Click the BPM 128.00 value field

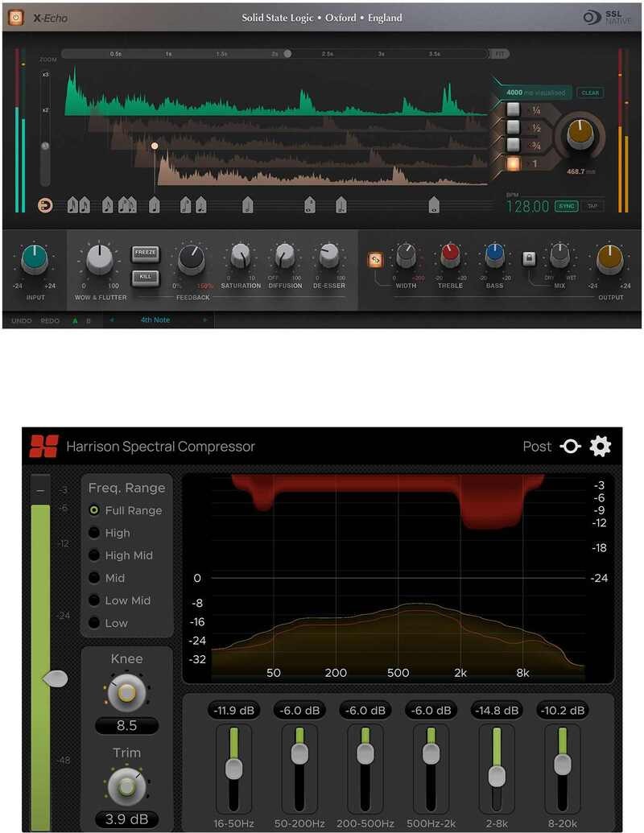tap(527, 207)
